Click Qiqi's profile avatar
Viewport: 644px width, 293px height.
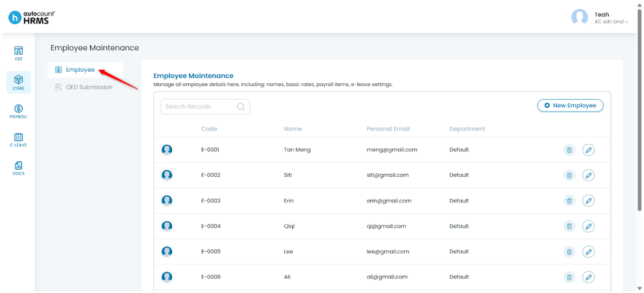[167, 226]
